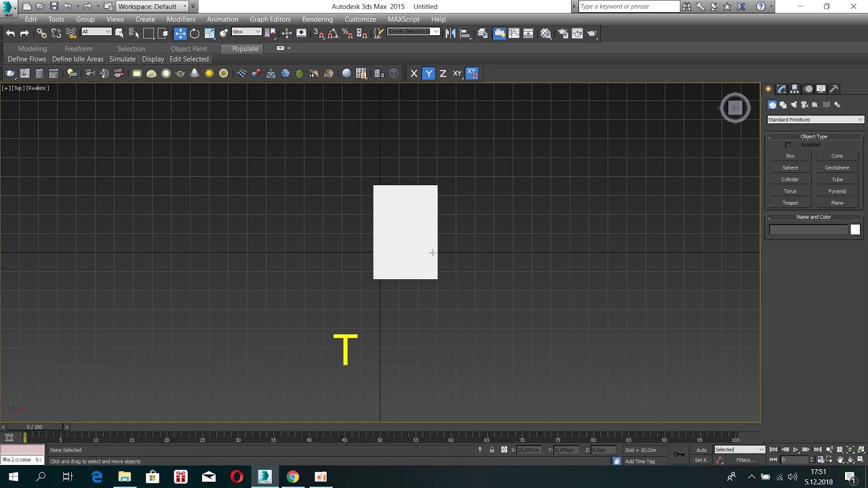Collapse the Object Type rollout
This screenshot has width=868, height=488.
coord(814,137)
